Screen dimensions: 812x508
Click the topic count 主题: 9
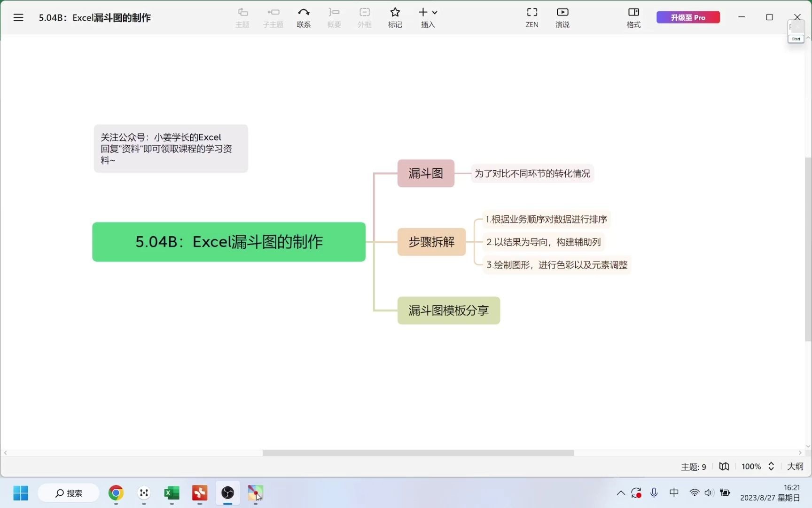click(694, 467)
